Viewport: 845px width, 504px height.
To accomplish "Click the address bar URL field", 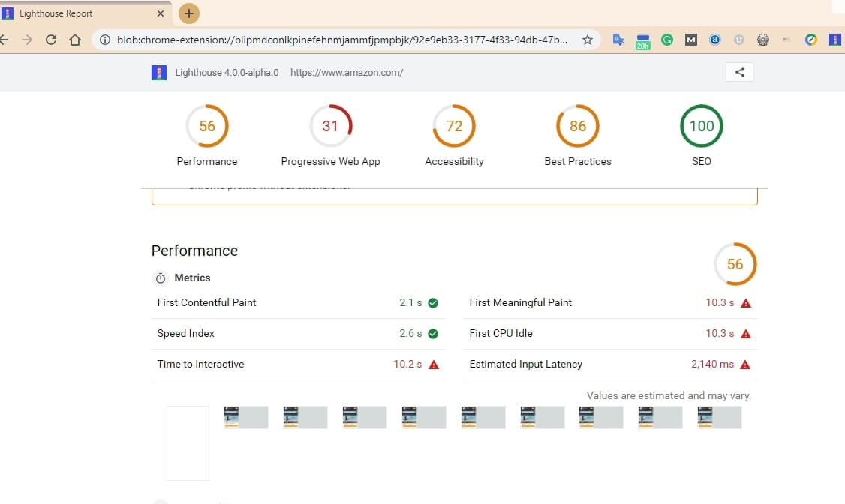I will (x=341, y=40).
